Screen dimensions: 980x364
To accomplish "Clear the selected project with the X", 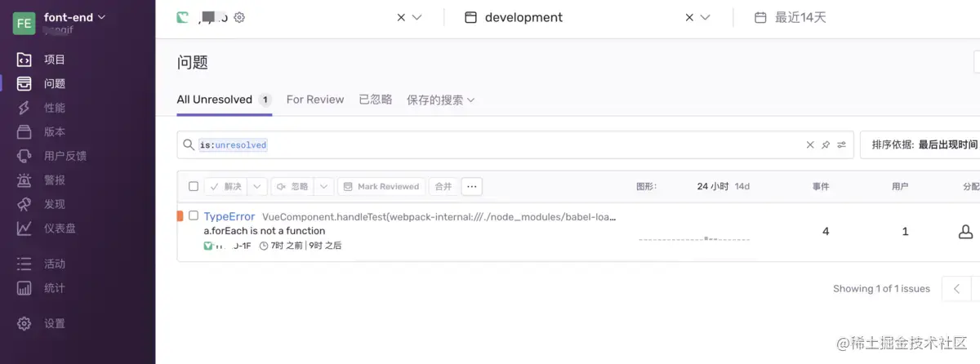I will click(401, 17).
